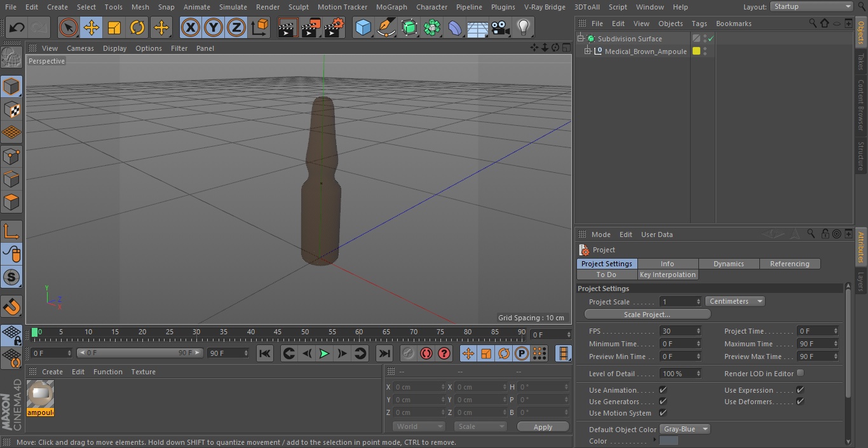This screenshot has width=868, height=448.
Task: Add a Subdivision Surface generator
Action: point(409,27)
